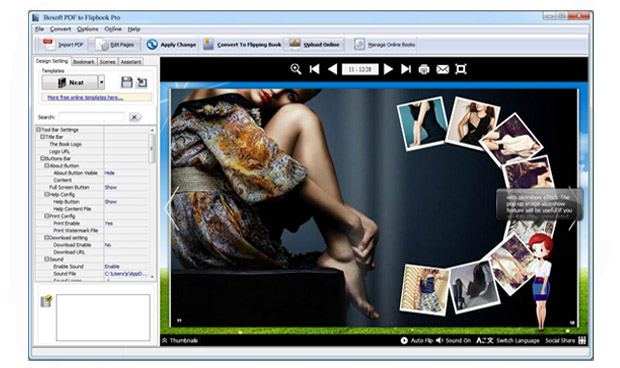Collapse the Tool Bar Settings tree node
The image size is (620, 368).
pyautogui.click(x=39, y=130)
